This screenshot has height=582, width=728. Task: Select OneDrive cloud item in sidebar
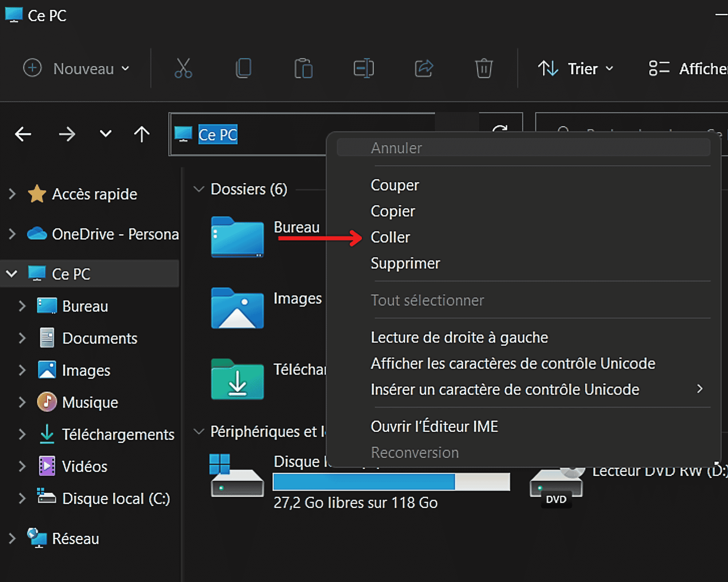click(103, 234)
